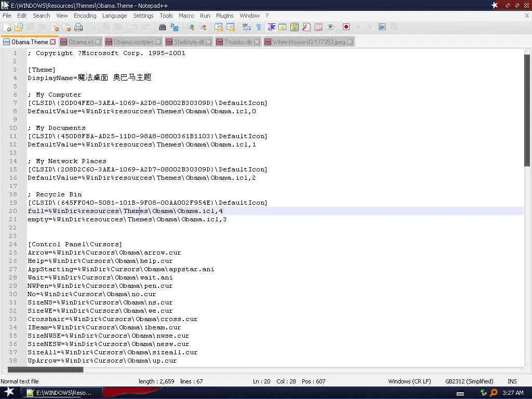Switch to White-House-03-177353.jpeg tab
The height and width of the screenshot is (399, 532).
click(309, 42)
